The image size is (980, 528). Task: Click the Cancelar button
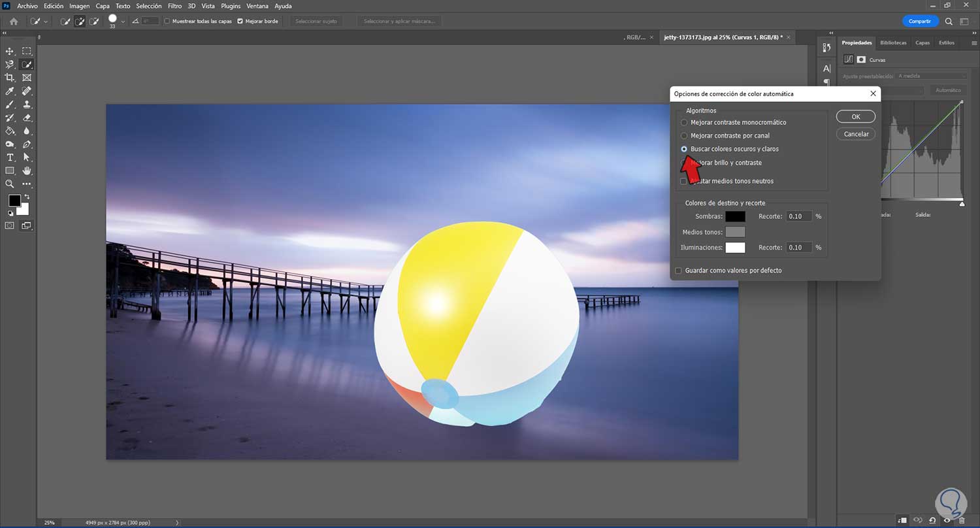[x=855, y=134]
